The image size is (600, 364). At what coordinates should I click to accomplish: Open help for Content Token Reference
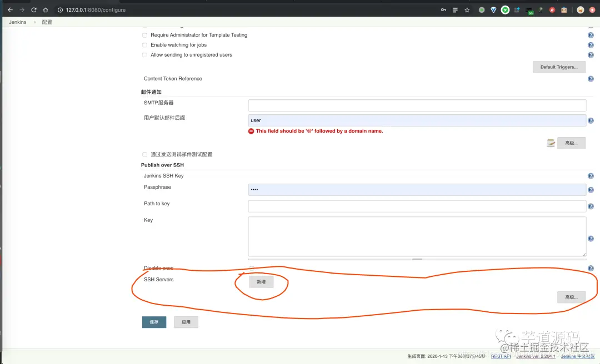tap(591, 79)
